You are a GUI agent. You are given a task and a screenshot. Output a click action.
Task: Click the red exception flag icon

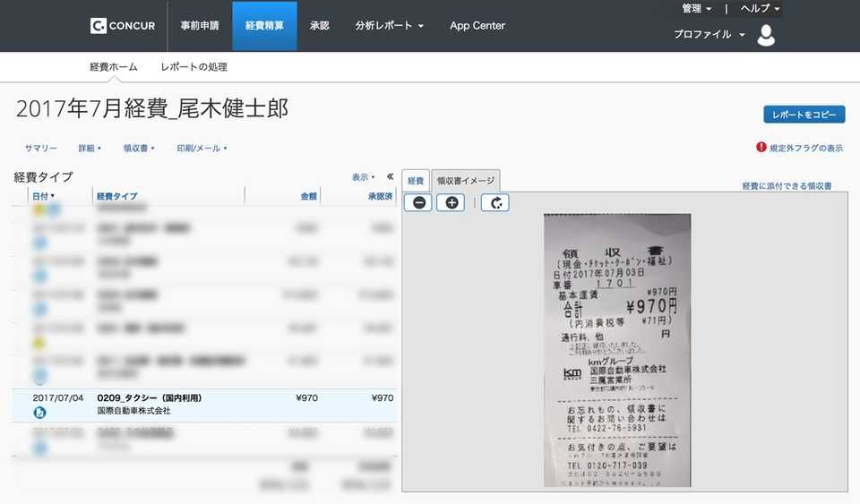[x=761, y=148]
